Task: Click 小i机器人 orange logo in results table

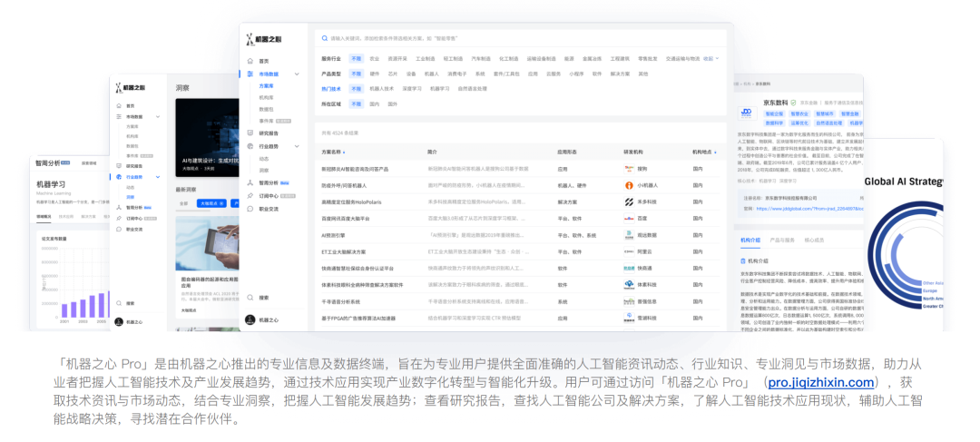Action: click(x=629, y=185)
